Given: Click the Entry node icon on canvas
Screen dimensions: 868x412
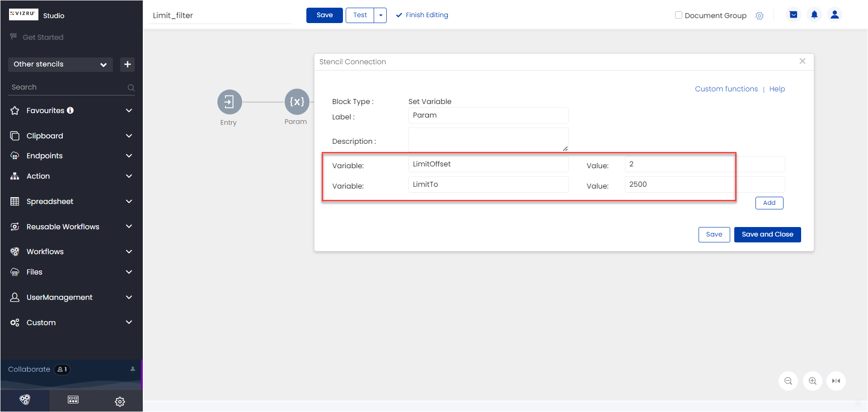Looking at the screenshot, I should click(230, 102).
